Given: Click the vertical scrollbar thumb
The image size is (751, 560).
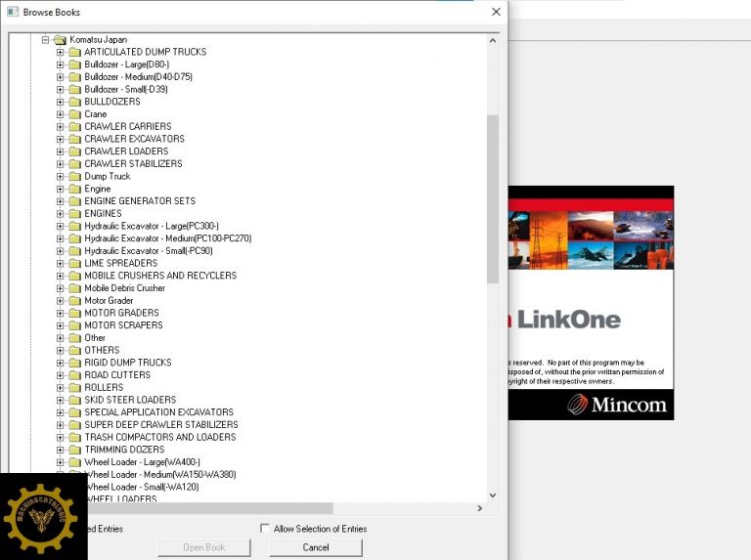Looking at the screenshot, I should click(x=493, y=199).
